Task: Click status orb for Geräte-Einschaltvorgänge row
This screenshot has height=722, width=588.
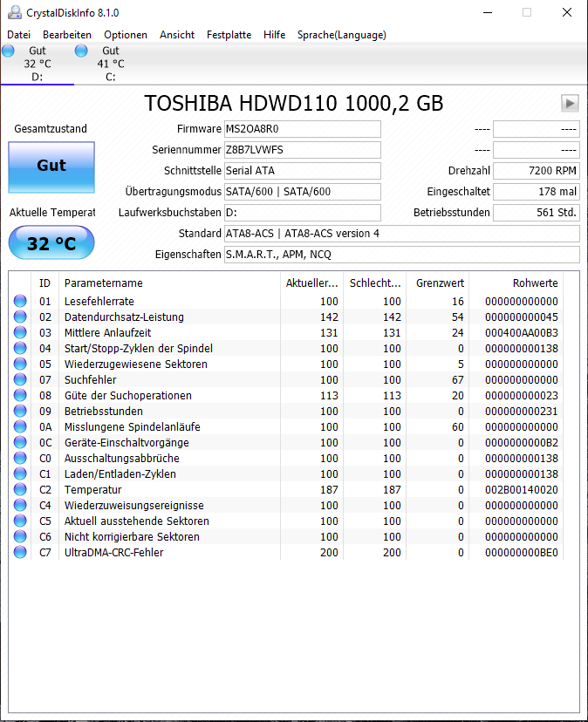Action: pyautogui.click(x=20, y=442)
